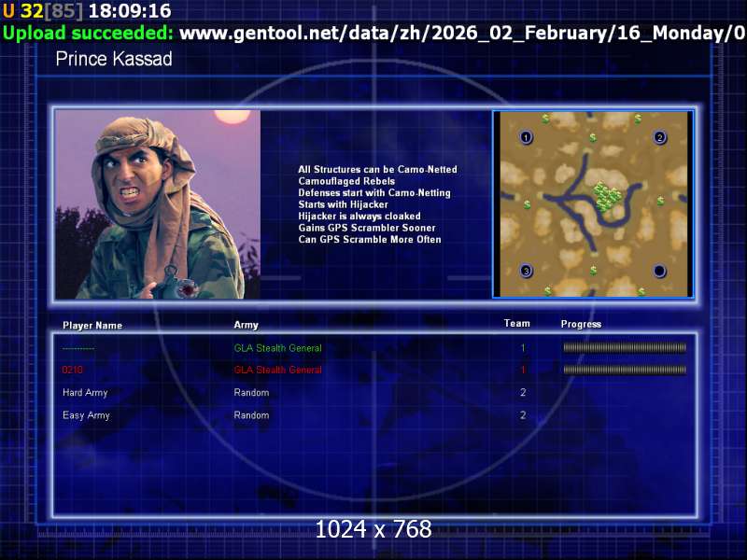The height and width of the screenshot is (560, 747).
Task: Click the Prince Kassad portrait image
Action: tap(158, 204)
